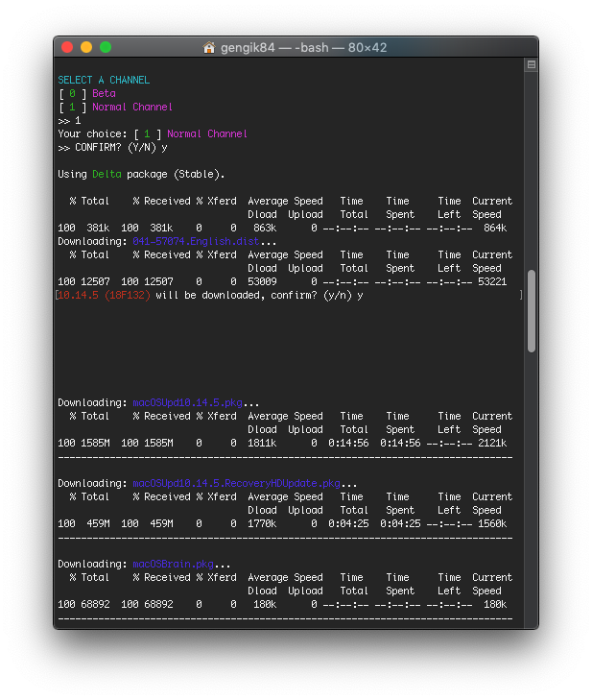The width and height of the screenshot is (592, 700).
Task: Click the green word 'Delta'
Action: coord(107,174)
